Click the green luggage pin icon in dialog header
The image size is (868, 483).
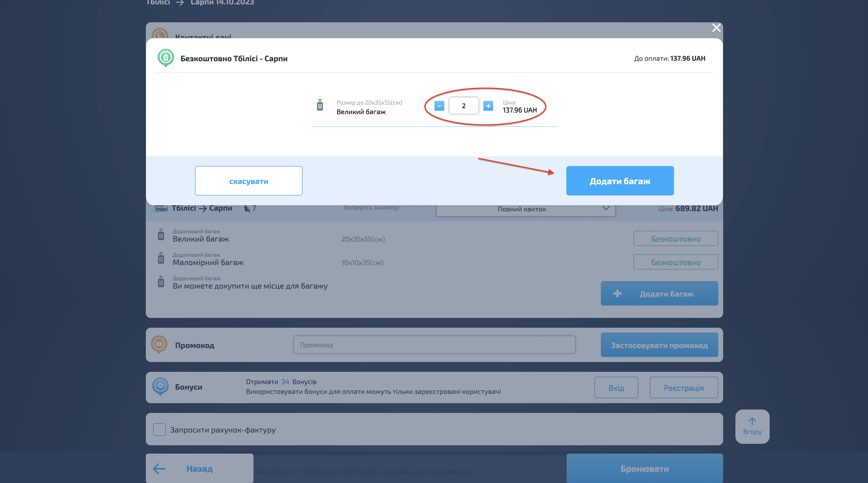click(166, 58)
